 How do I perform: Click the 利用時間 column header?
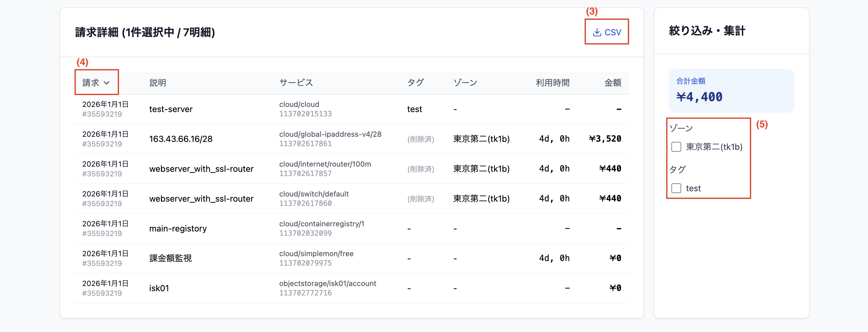(553, 83)
